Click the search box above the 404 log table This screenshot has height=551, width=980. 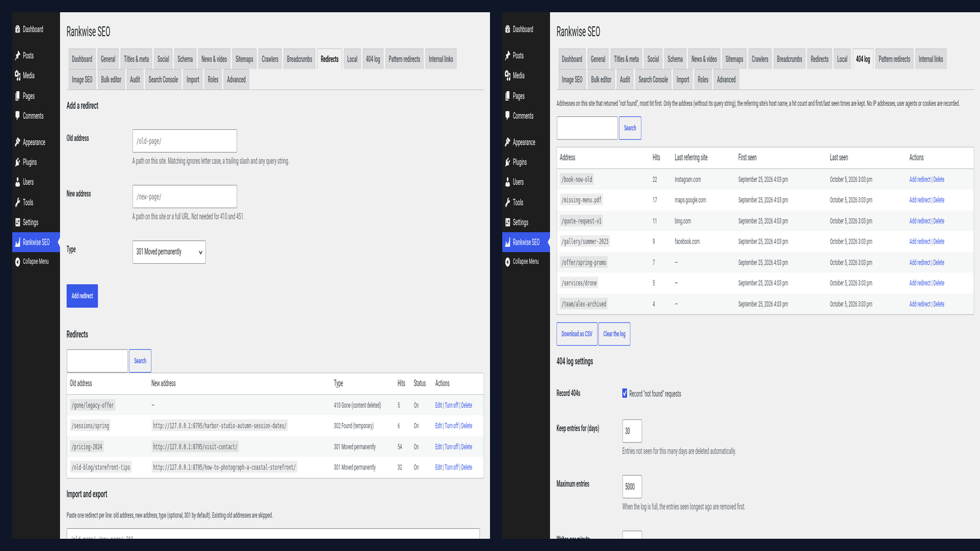[587, 128]
